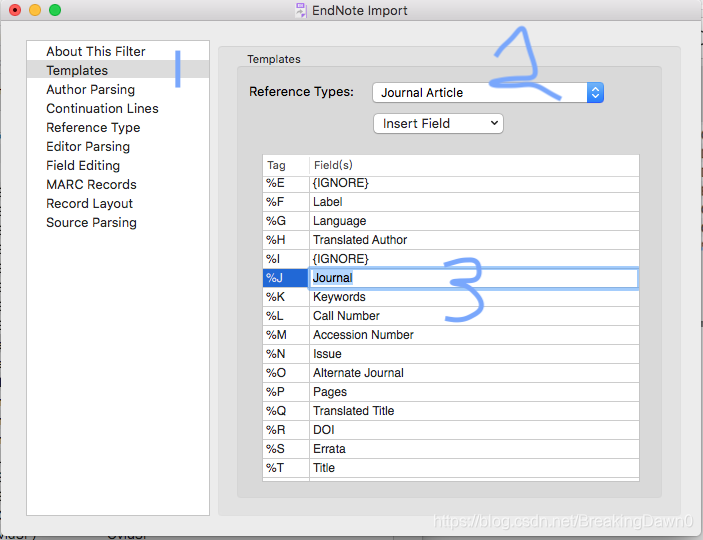The image size is (703, 540).
Task: Click the DOI field cell
Action: [474, 430]
